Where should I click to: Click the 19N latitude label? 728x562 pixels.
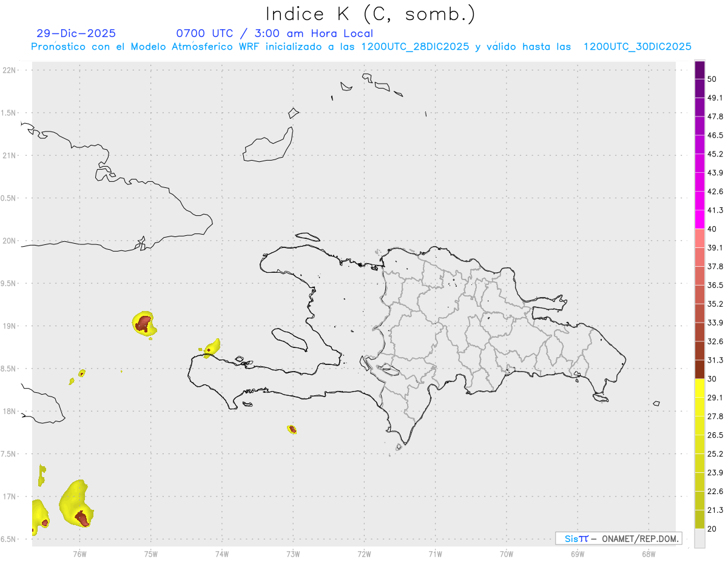9,326
